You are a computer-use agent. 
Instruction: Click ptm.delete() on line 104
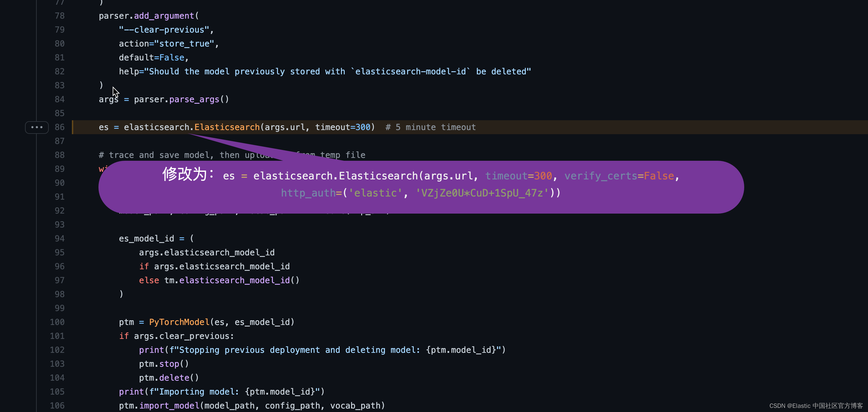(x=169, y=378)
